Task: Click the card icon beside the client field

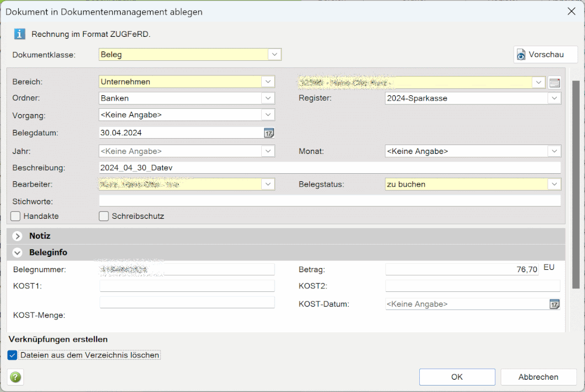Action: point(555,82)
